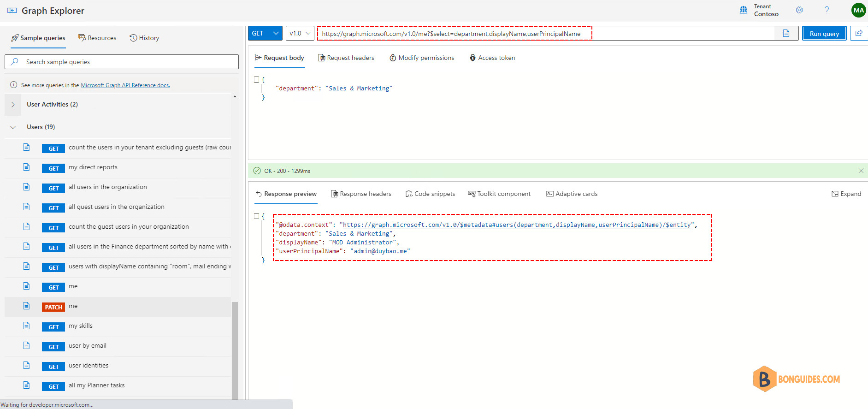Viewport: 868px width, 409px height.
Task: Click the scroll up arrow of queries list
Action: click(x=235, y=97)
